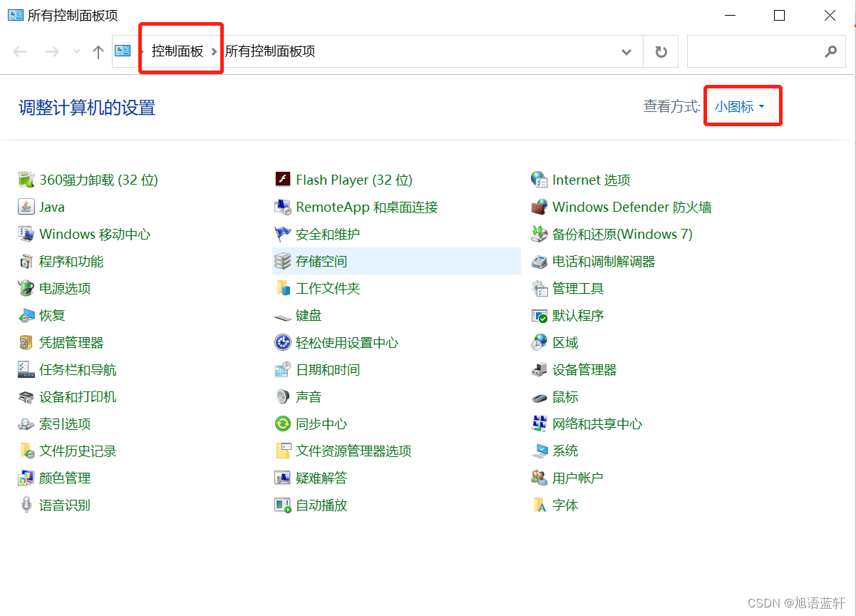Click the 索引选项 icon
The height and width of the screenshot is (616, 856).
tap(26, 423)
